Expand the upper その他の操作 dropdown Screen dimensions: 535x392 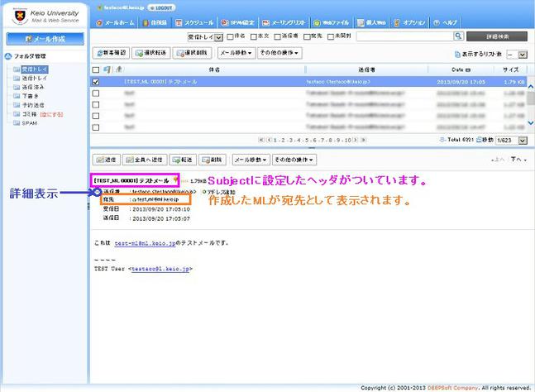pos(279,52)
